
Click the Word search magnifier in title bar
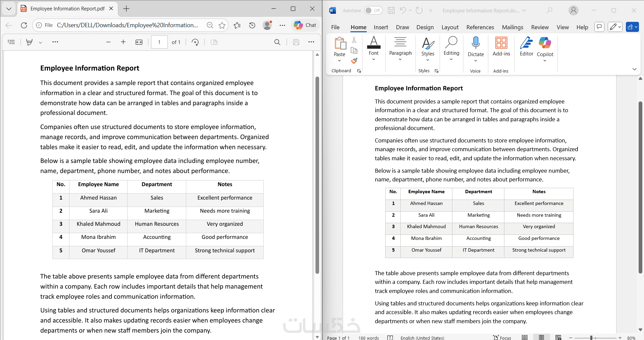click(x=549, y=10)
